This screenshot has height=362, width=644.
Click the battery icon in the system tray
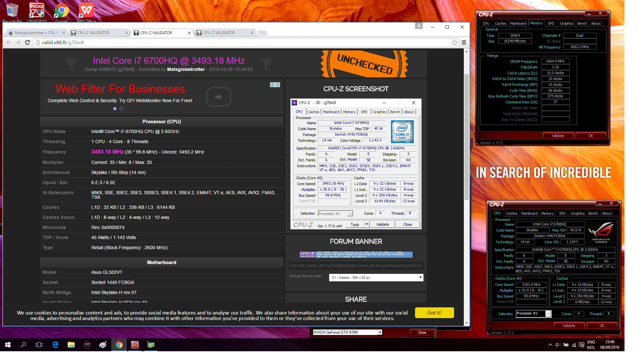coord(566,345)
